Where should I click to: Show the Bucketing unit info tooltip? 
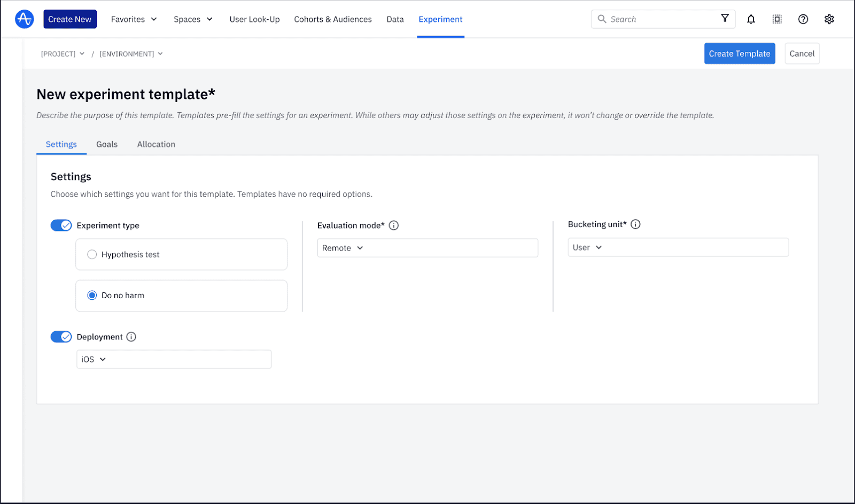[x=635, y=224]
